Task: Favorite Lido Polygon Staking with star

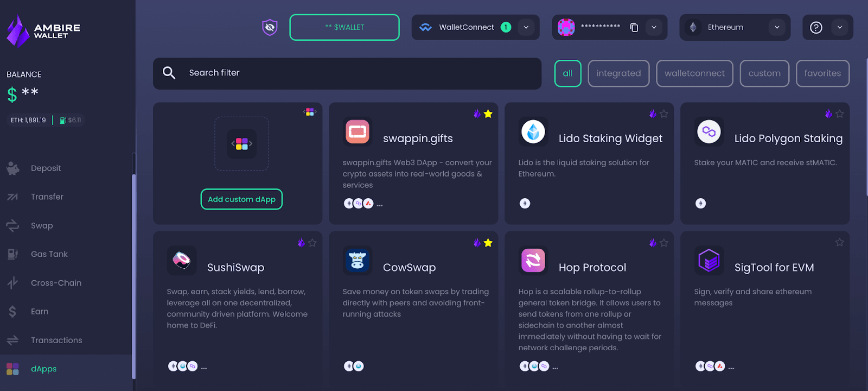Action: click(x=840, y=113)
